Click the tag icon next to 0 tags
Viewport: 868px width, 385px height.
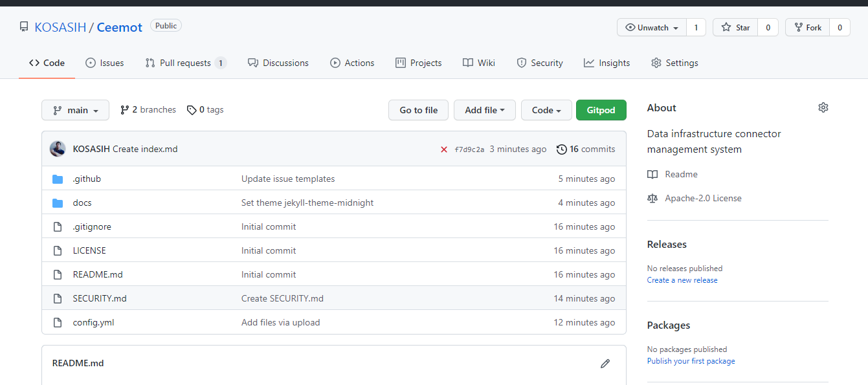click(x=192, y=110)
